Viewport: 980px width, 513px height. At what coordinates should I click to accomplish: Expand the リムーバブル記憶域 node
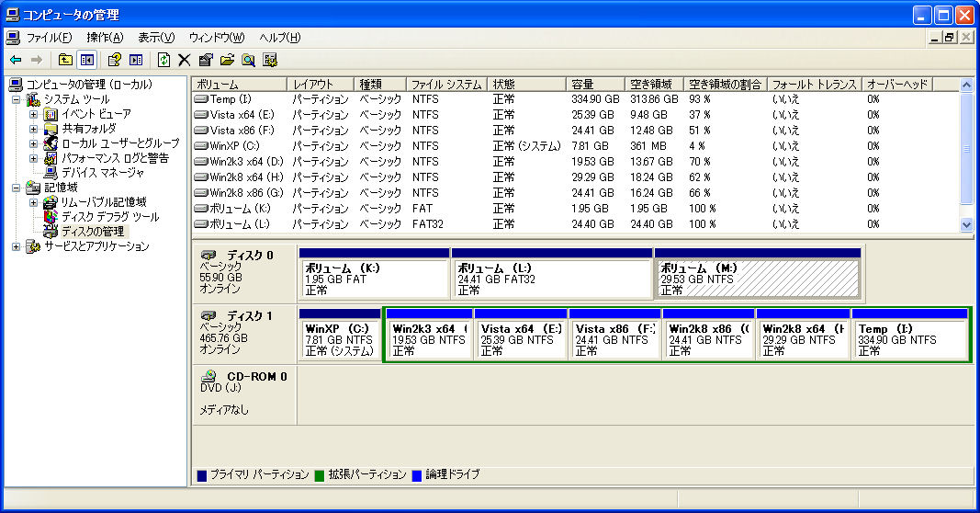34,202
